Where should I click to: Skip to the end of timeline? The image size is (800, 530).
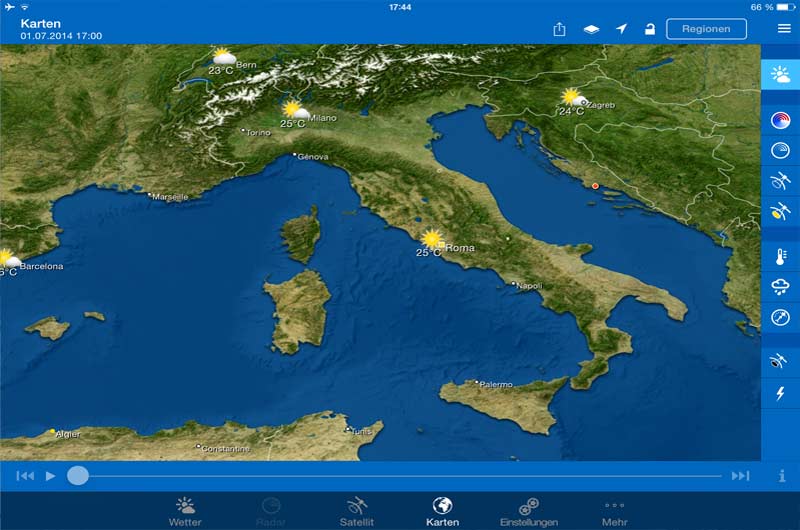click(x=740, y=476)
